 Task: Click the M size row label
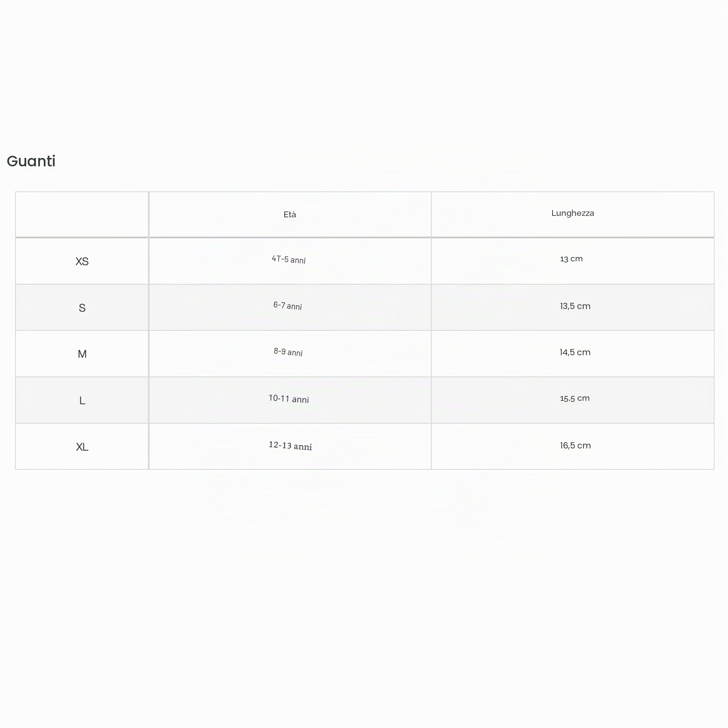point(82,354)
